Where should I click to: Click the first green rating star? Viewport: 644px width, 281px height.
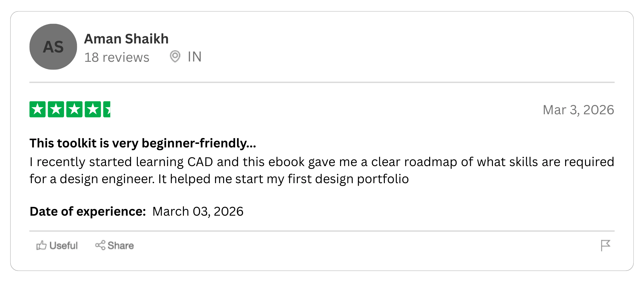tap(37, 109)
